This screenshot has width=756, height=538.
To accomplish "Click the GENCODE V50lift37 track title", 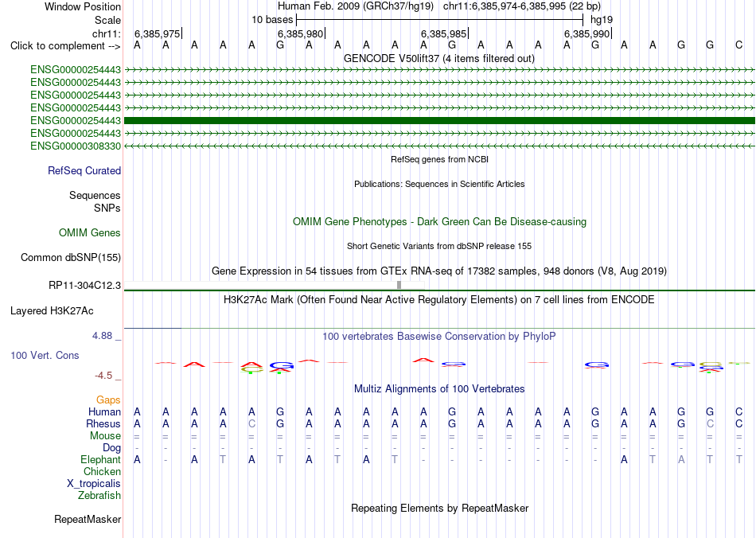I will (439, 59).
